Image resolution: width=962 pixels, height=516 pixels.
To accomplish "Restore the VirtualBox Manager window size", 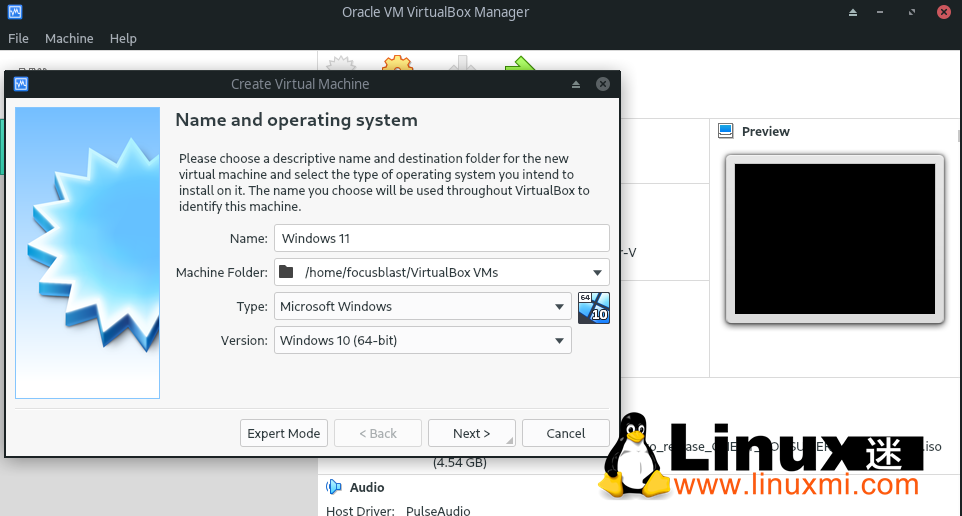I will [x=912, y=12].
